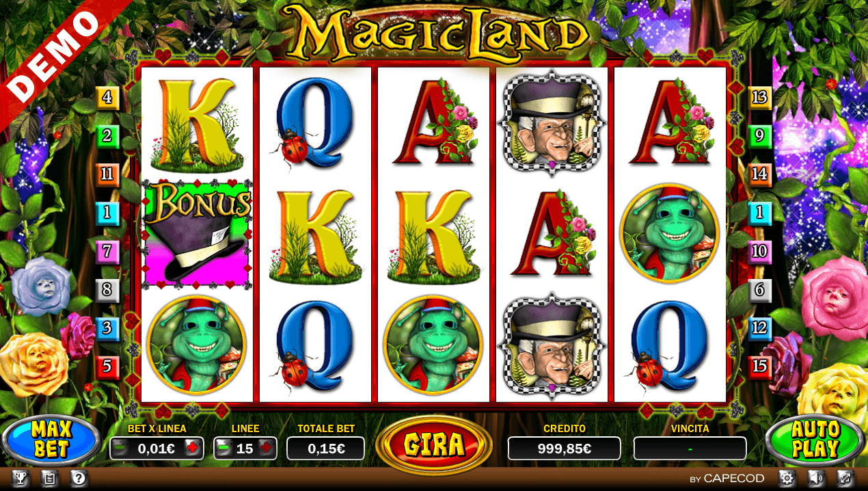Decrease Bet X Linea with minus
Viewport: 868px width, 491px height.
pyautogui.click(x=120, y=449)
